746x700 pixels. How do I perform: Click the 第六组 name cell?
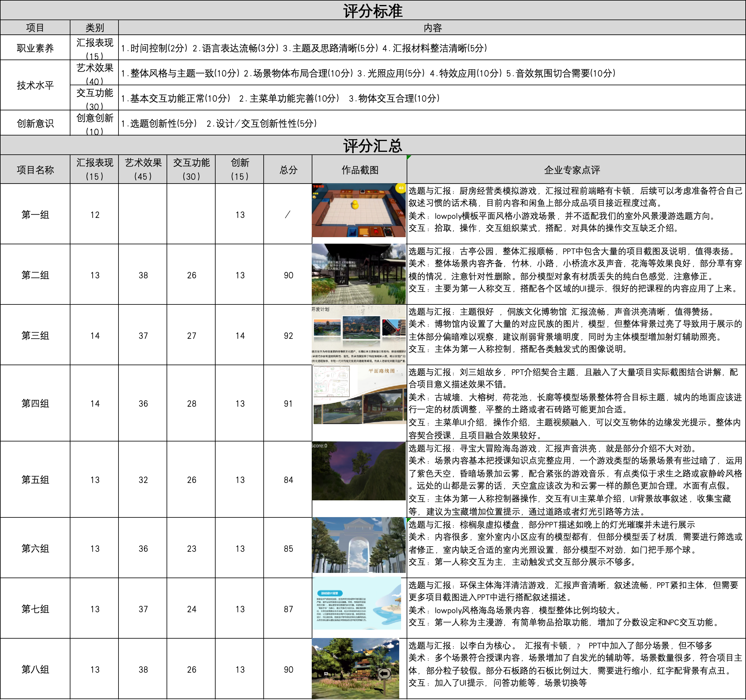pyautogui.click(x=35, y=548)
